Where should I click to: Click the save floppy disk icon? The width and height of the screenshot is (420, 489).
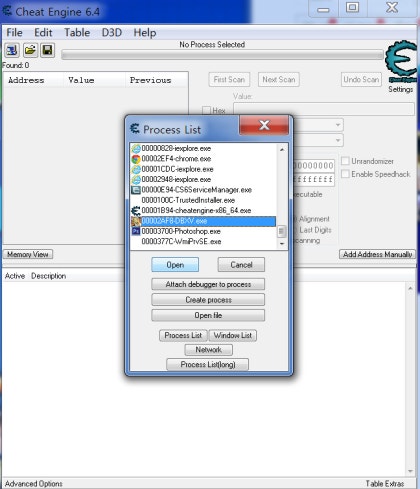tap(48, 50)
